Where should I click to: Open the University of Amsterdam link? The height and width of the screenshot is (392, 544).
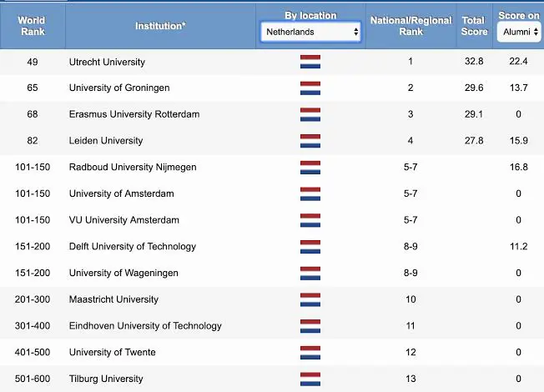pos(122,193)
